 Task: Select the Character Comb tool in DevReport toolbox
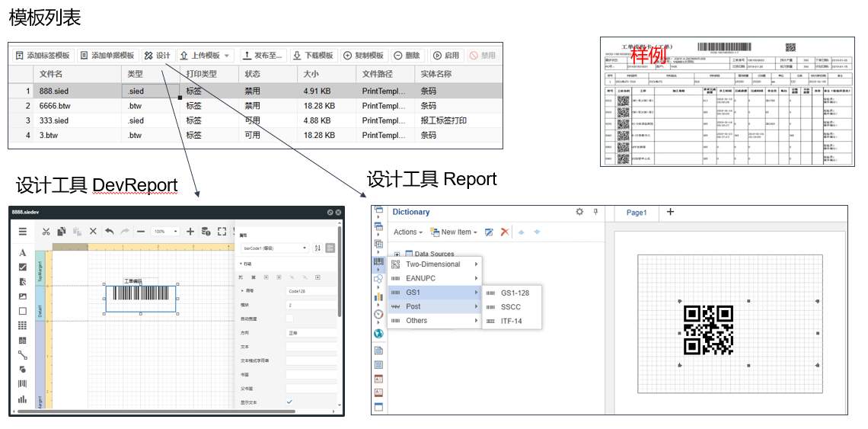pos(23,341)
